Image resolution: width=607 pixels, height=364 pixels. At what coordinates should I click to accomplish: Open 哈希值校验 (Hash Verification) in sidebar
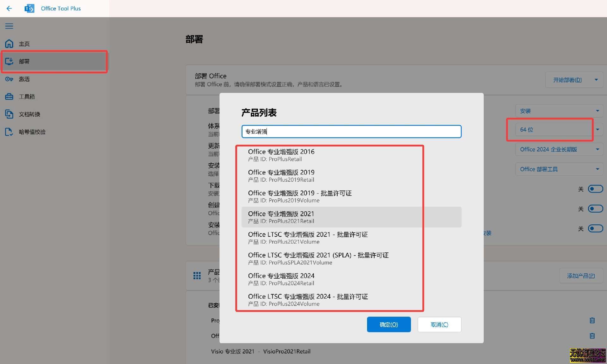tap(32, 132)
